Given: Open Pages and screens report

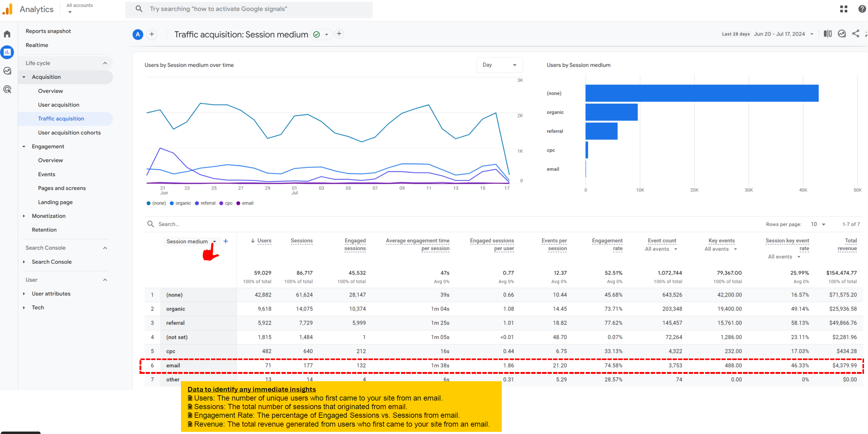Looking at the screenshot, I should (62, 188).
